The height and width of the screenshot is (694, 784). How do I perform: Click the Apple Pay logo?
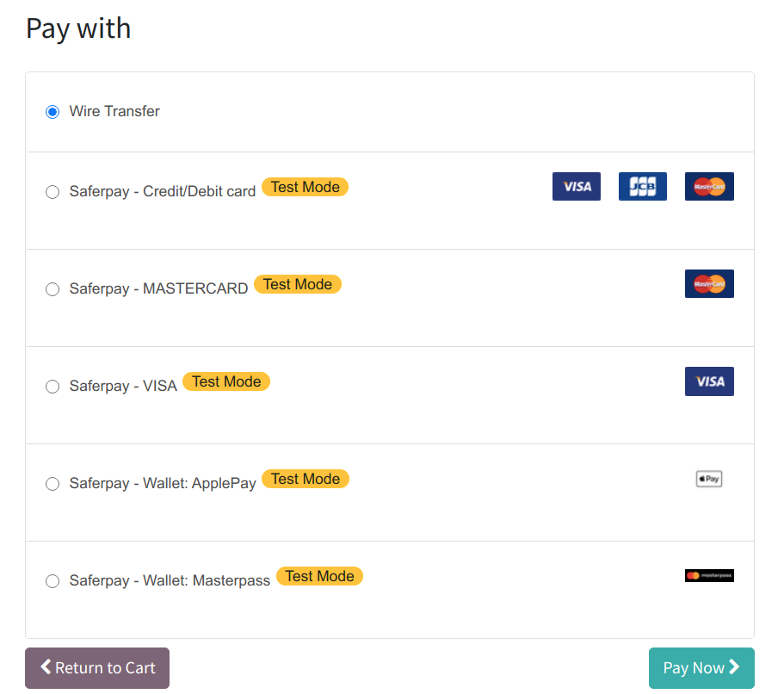[x=709, y=479]
